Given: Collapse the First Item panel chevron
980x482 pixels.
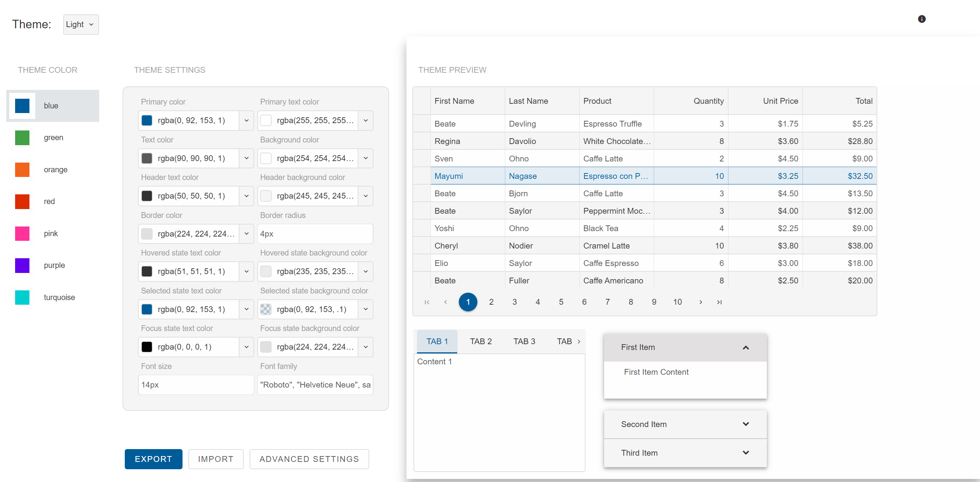Looking at the screenshot, I should point(746,348).
